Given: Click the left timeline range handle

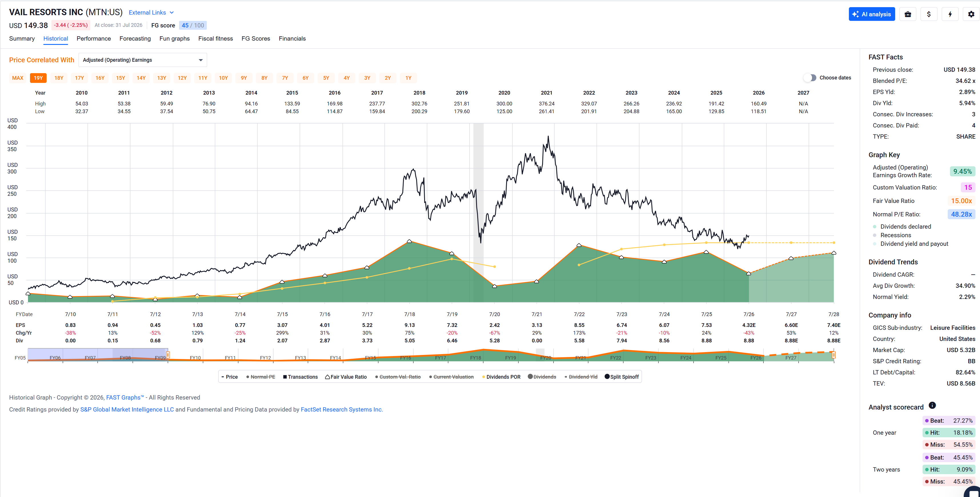Looking at the screenshot, I should pyautogui.click(x=168, y=355).
